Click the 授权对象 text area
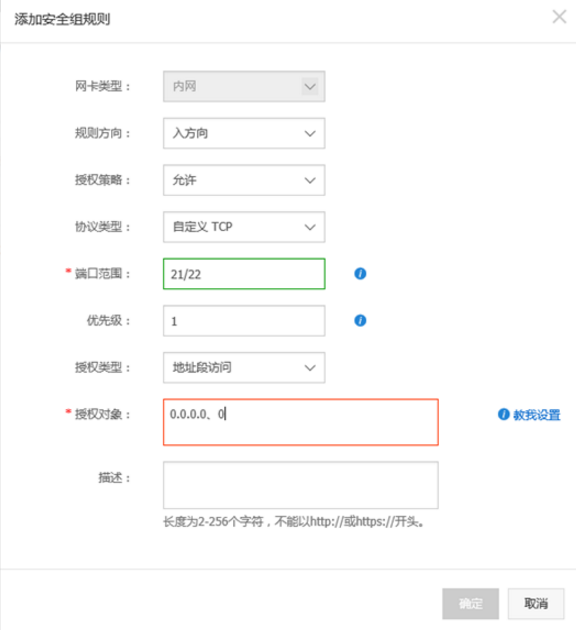The width and height of the screenshot is (576, 630). coord(300,422)
